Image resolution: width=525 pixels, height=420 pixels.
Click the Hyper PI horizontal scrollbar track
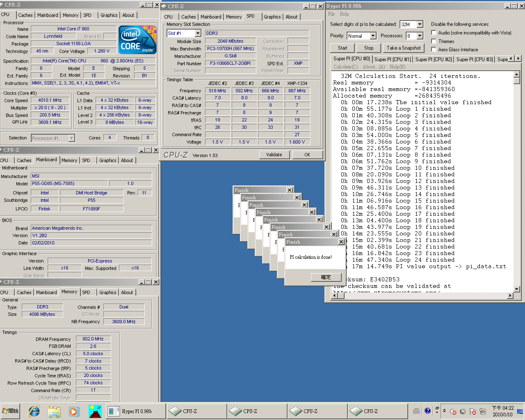click(422, 295)
